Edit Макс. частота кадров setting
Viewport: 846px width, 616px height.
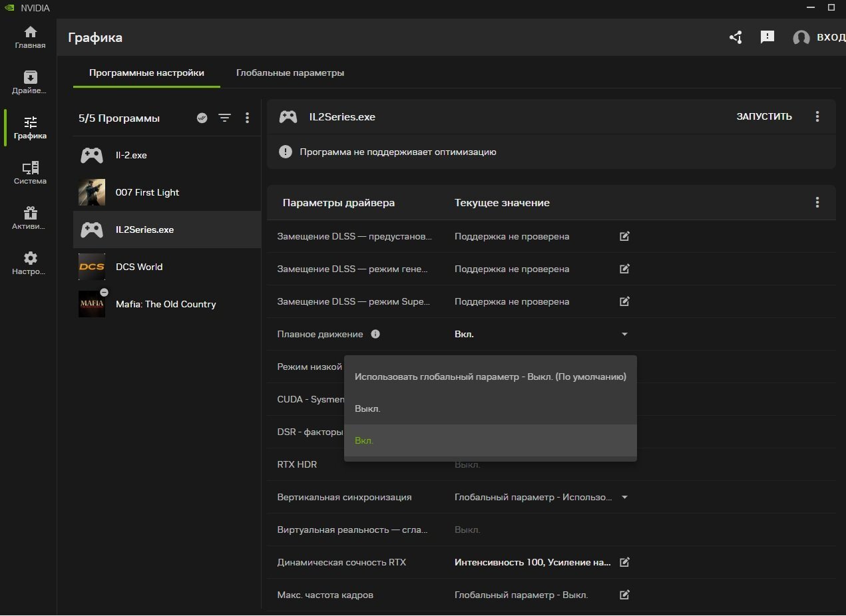click(624, 595)
